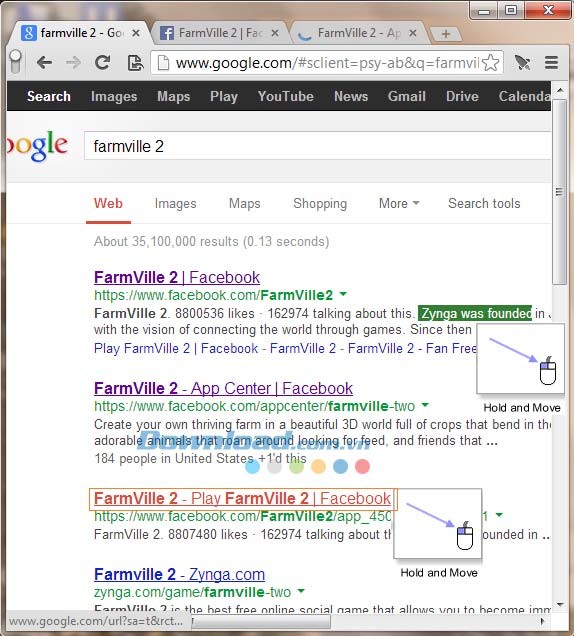574x636 pixels.
Task: Click the browser Back arrow
Action: coord(44,63)
